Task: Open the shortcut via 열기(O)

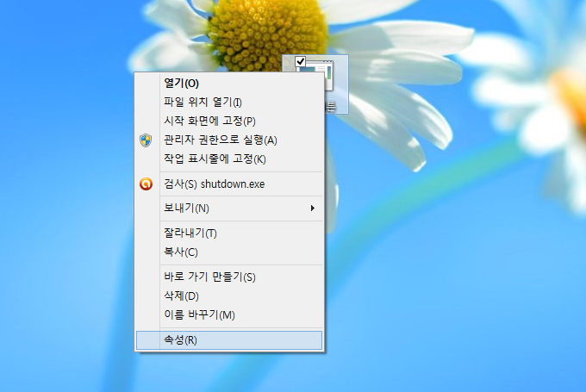Action: (229, 84)
